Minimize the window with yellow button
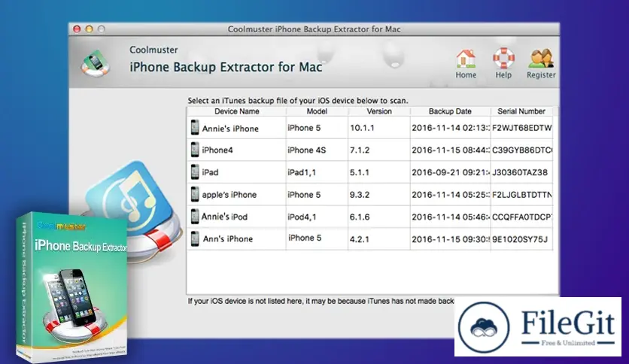 point(89,29)
